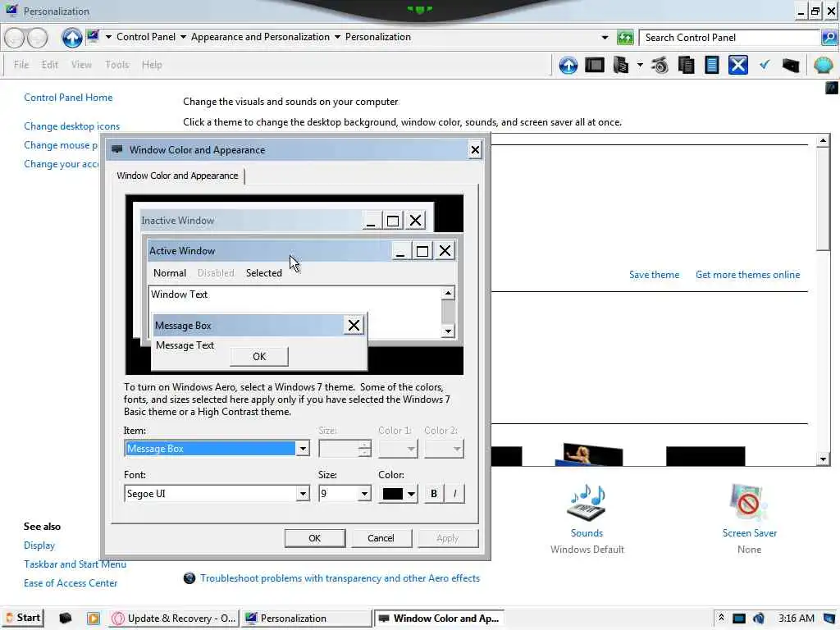Click the Start button
840x630 pixels.
[x=23, y=618]
